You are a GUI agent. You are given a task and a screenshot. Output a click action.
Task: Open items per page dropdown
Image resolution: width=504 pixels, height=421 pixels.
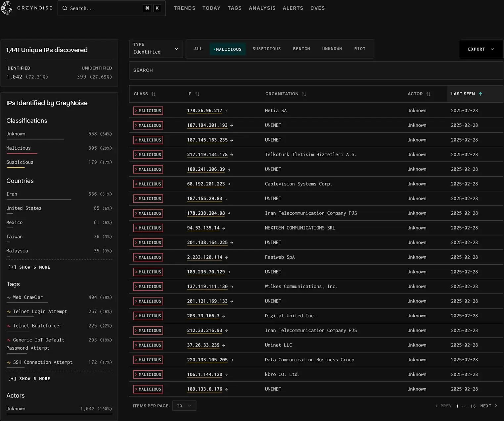184,406
